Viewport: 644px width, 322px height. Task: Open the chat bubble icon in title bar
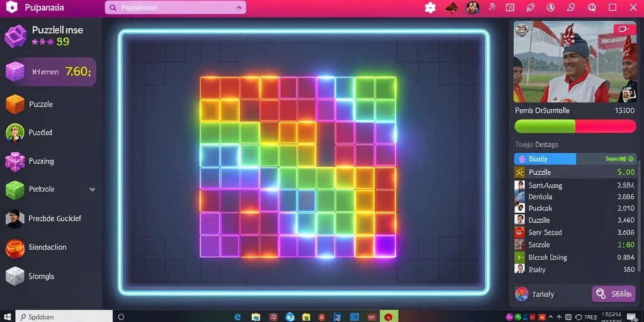click(x=570, y=8)
